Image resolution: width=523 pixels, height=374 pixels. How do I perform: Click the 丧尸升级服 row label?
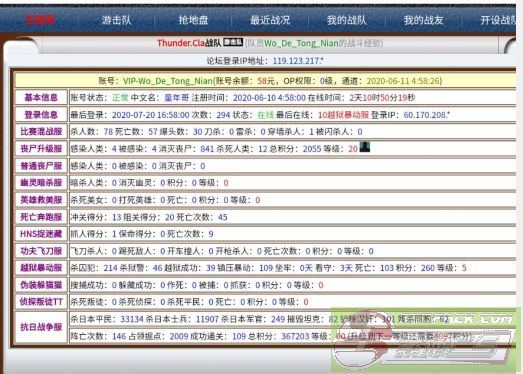[x=41, y=148]
